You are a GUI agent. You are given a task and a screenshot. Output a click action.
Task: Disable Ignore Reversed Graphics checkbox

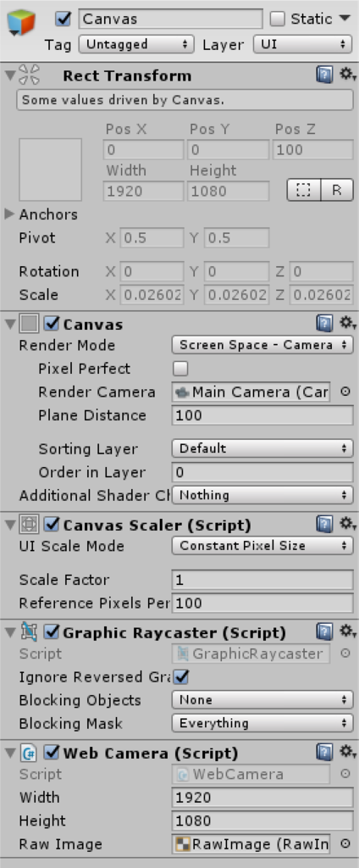coord(180,676)
